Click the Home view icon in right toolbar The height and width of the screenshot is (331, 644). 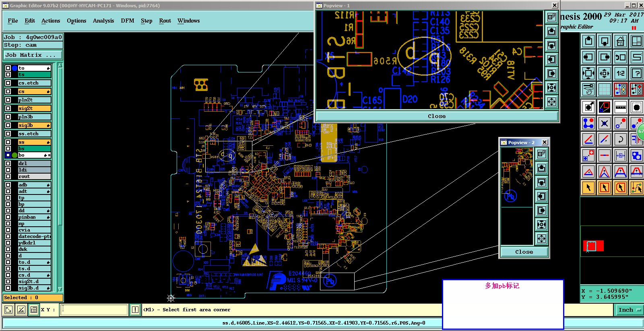click(x=620, y=41)
